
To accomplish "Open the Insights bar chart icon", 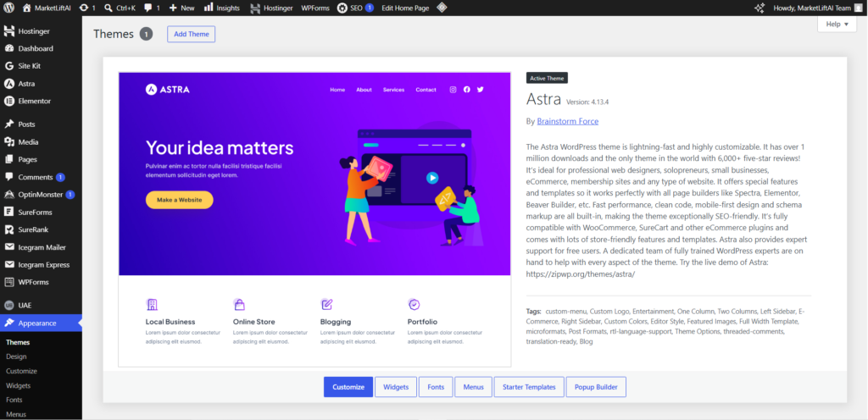I will click(209, 8).
